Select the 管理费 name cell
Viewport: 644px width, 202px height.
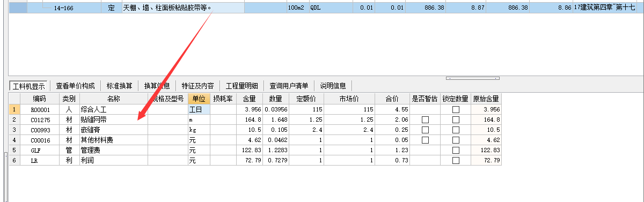click(113, 150)
